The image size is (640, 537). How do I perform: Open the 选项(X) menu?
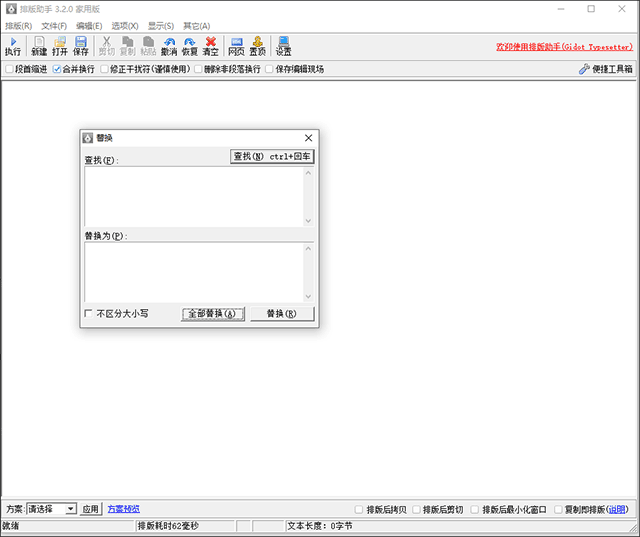[125, 26]
